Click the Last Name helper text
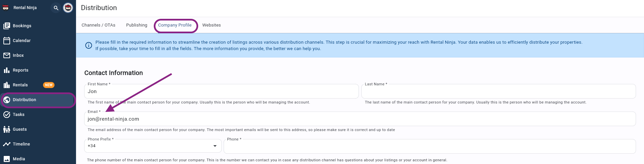 pyautogui.click(x=475, y=102)
